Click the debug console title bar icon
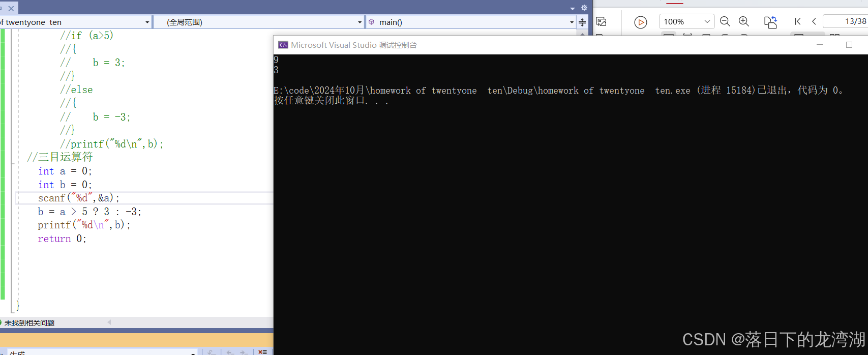Viewport: 868px width, 355px height. click(x=283, y=45)
